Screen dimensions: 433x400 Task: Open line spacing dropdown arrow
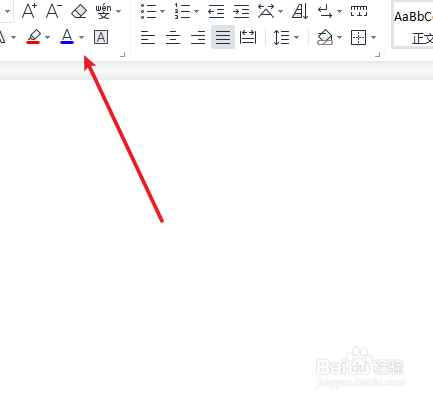pyautogui.click(x=296, y=37)
